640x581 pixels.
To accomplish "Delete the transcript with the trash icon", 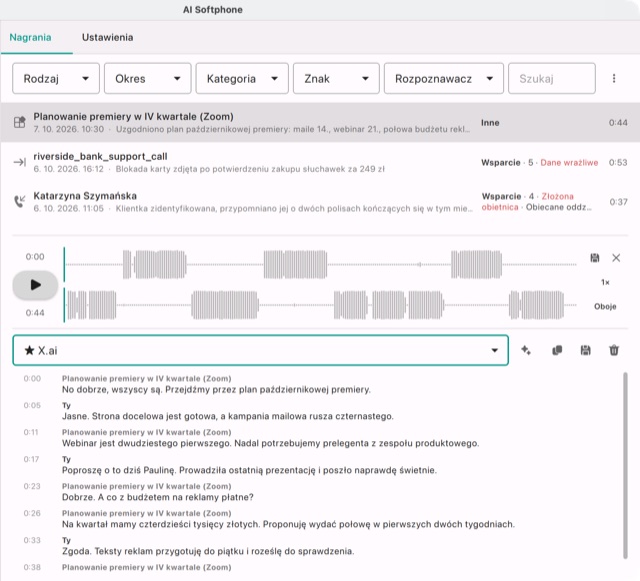I will [614, 350].
